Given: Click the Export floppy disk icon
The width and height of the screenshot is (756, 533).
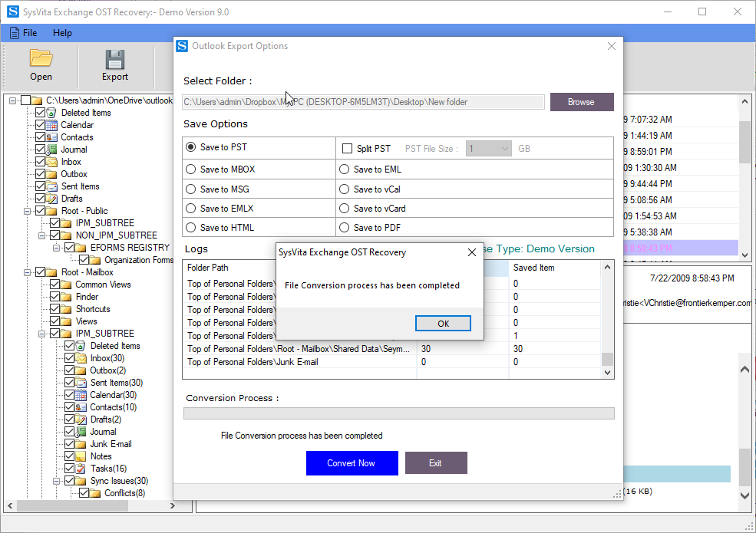Looking at the screenshot, I should click(115, 59).
